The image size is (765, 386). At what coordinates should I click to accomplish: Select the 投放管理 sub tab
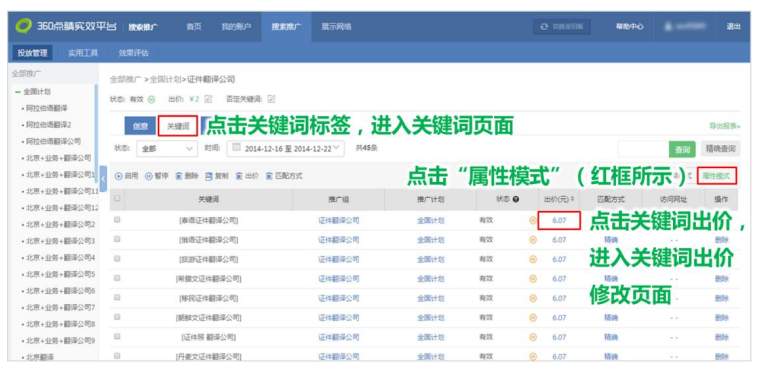click(33, 53)
